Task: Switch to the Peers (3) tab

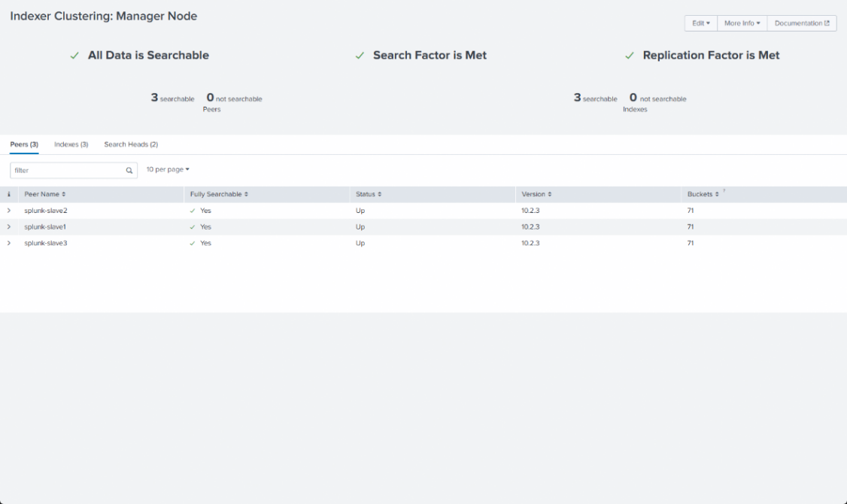Action: (x=24, y=144)
